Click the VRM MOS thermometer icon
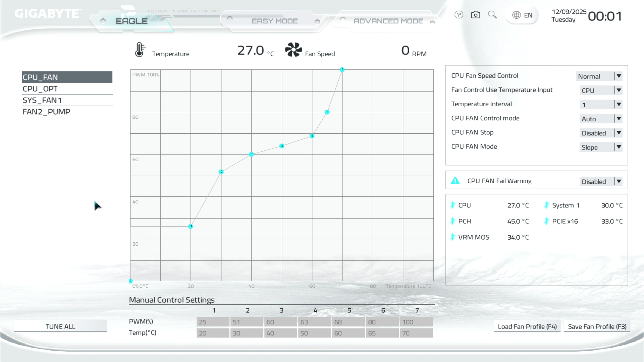This screenshot has height=362, width=644. 453,237
